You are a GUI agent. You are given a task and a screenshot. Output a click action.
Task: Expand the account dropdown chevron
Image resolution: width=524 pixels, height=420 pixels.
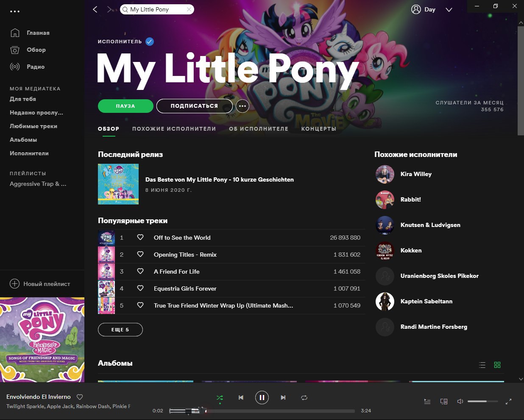tap(449, 10)
